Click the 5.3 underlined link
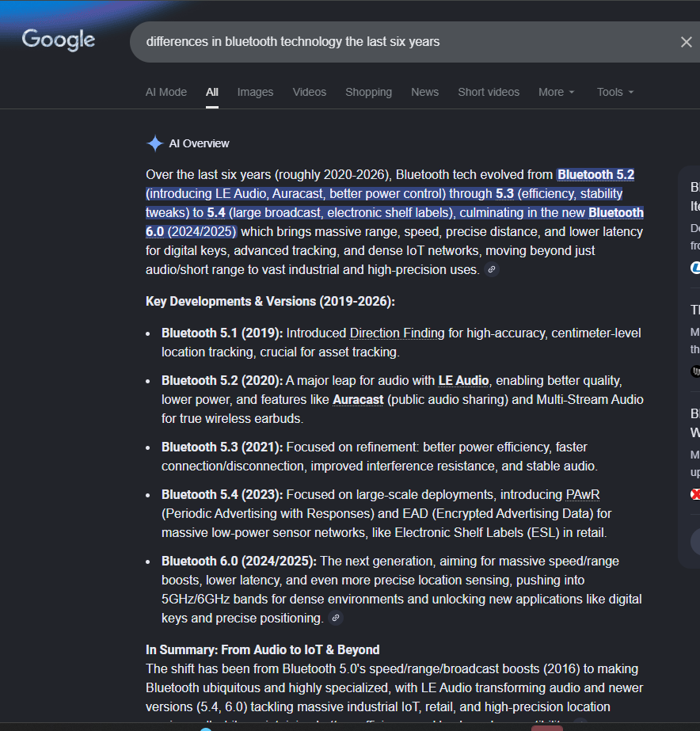Screen dimensions: 700x731 tap(504, 193)
